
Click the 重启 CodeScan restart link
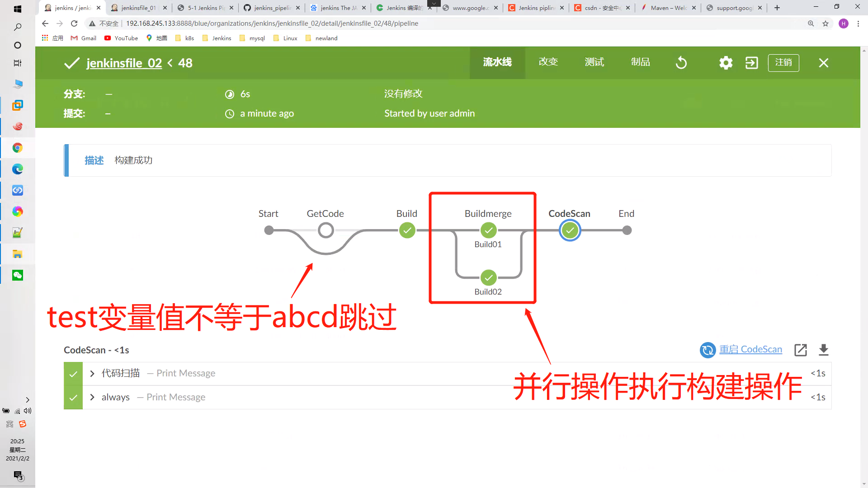(750, 349)
